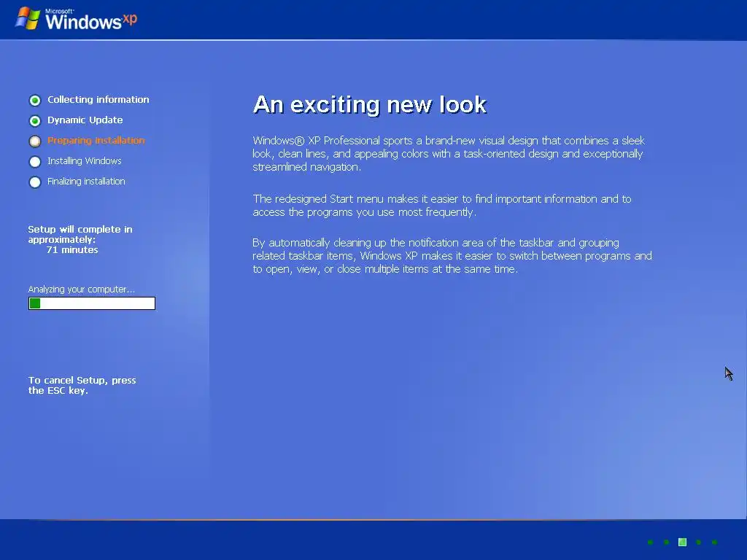
Task: Click the Dynamic Update label
Action: (x=85, y=120)
